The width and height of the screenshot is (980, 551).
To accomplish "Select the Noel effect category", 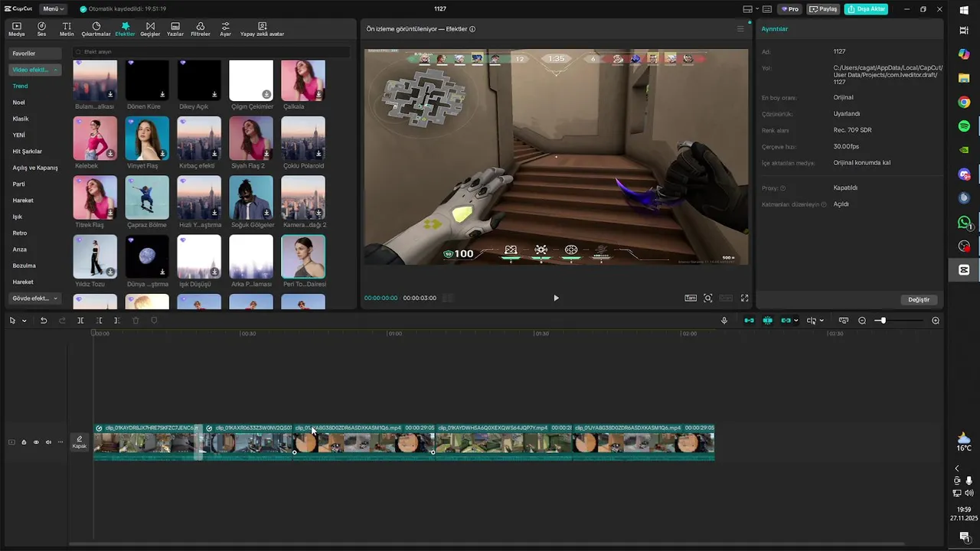I will click(x=19, y=103).
